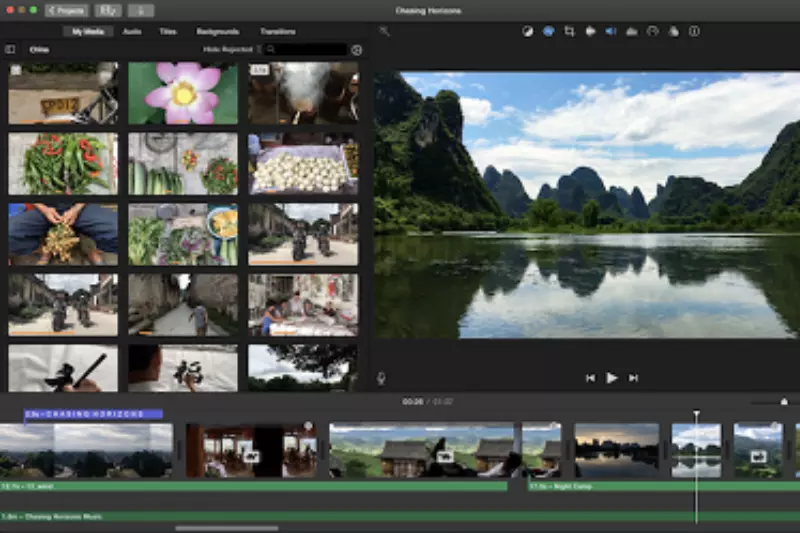
Task: Select the restaurant interior timeline clip
Action: 252,450
